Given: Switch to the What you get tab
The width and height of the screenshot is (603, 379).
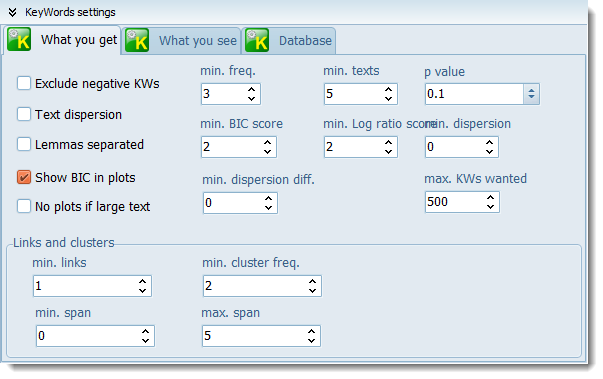Looking at the screenshot, I should tap(63, 40).
